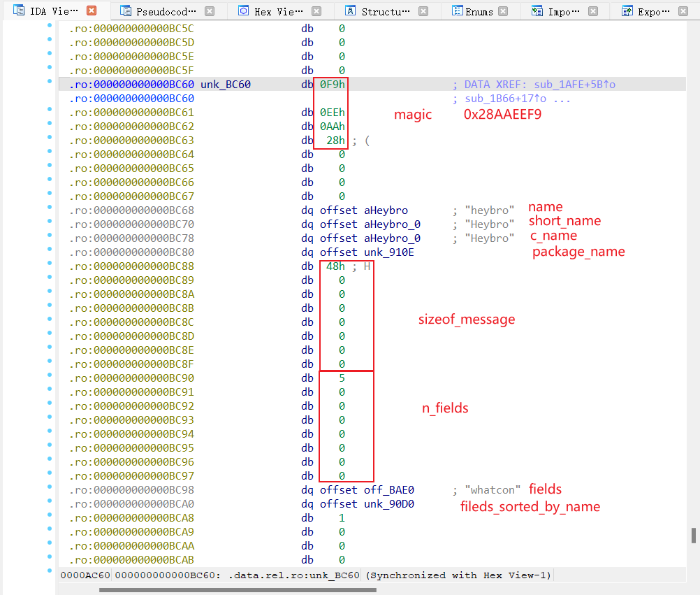Click the Enums tab icon
The height and width of the screenshot is (595, 700).
click(457, 11)
